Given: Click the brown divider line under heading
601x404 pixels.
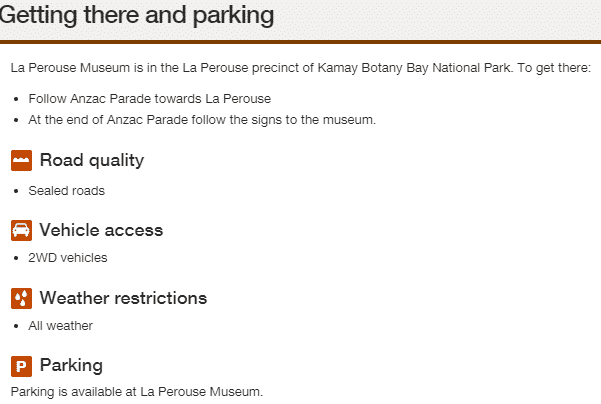Looking at the screenshot, I should pos(300,42).
